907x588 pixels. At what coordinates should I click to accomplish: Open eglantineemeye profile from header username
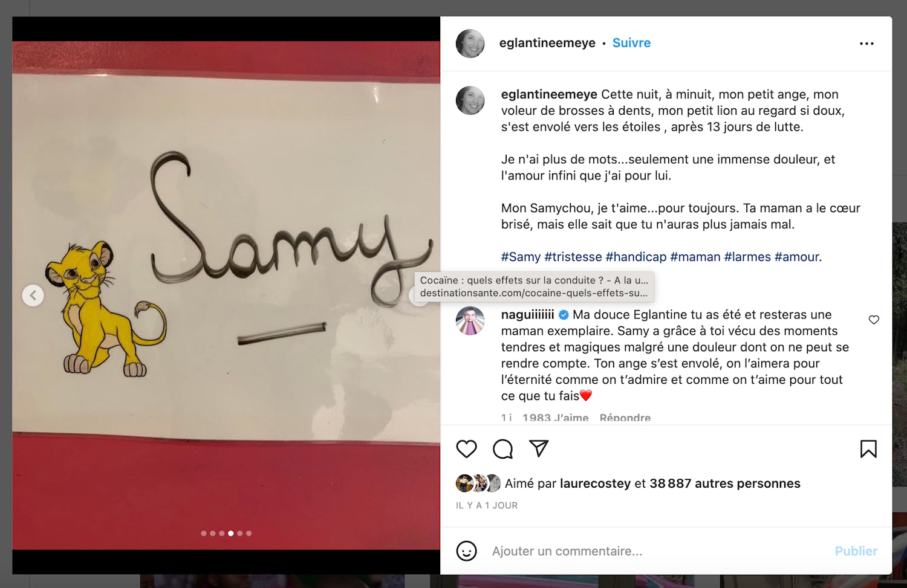(x=547, y=43)
